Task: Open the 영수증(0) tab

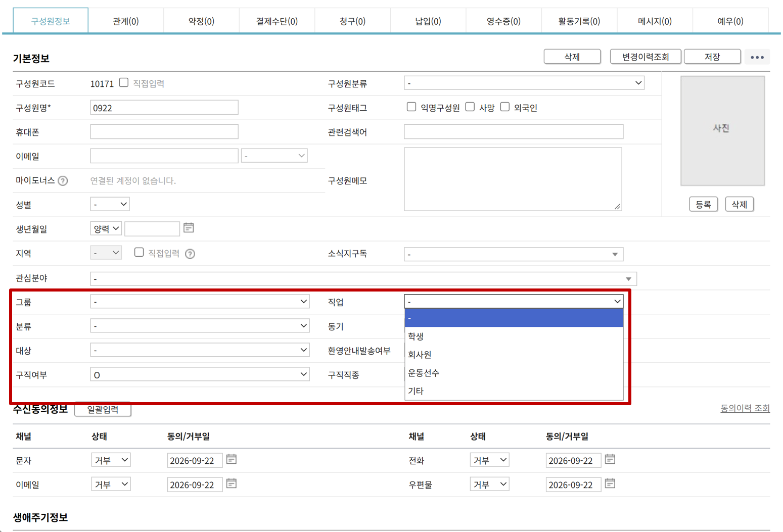Action: (503, 21)
